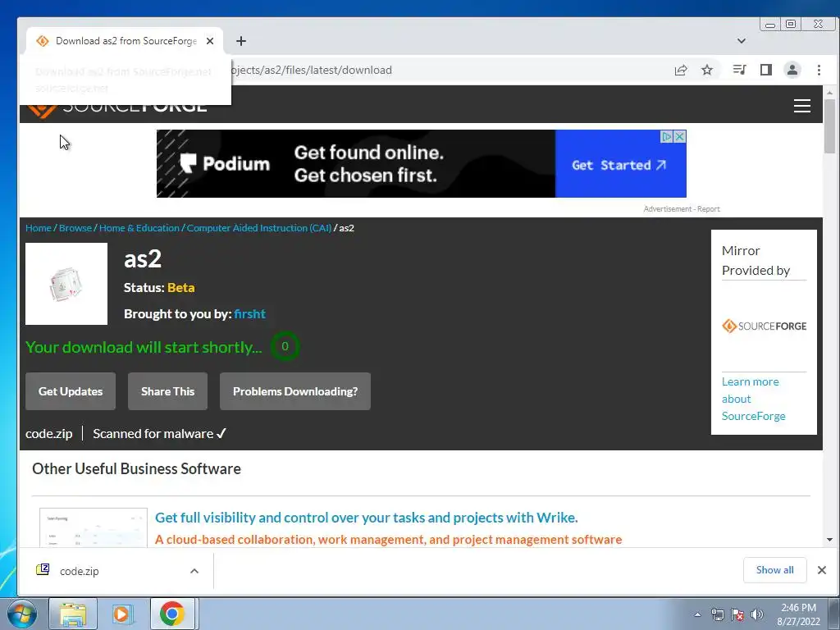Image resolution: width=840 pixels, height=630 pixels.
Task: Click the code.zip file icon in downloads bar
Action: tap(43, 569)
